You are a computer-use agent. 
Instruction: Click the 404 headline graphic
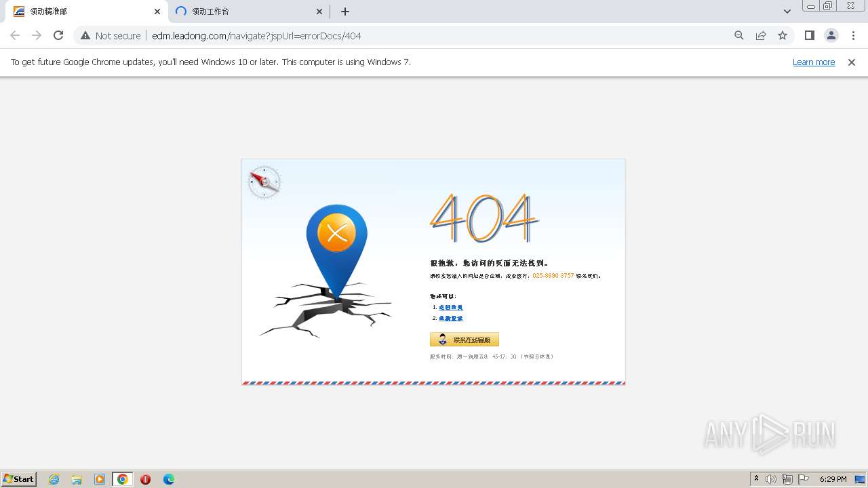(484, 218)
